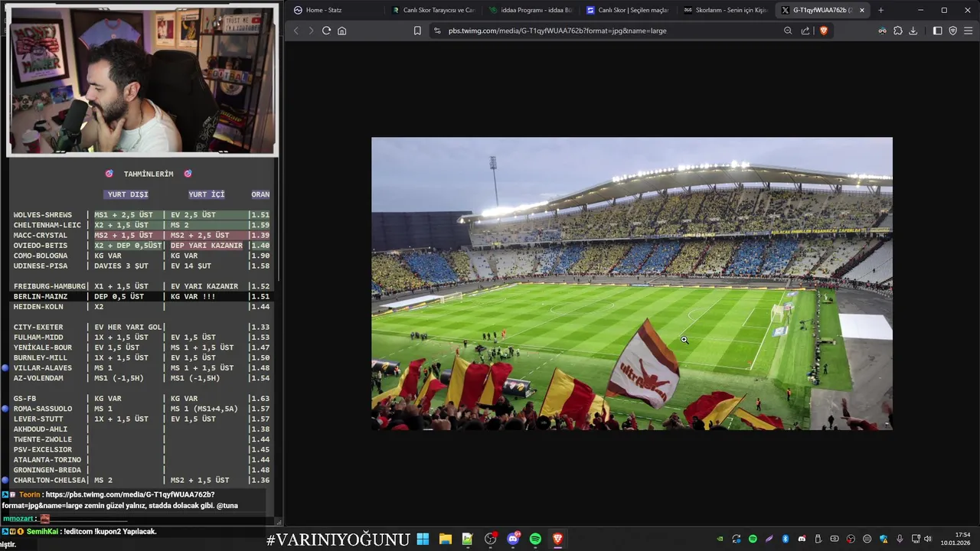Open File Explorer from the taskbar
This screenshot has width=980, height=551.
(x=445, y=539)
